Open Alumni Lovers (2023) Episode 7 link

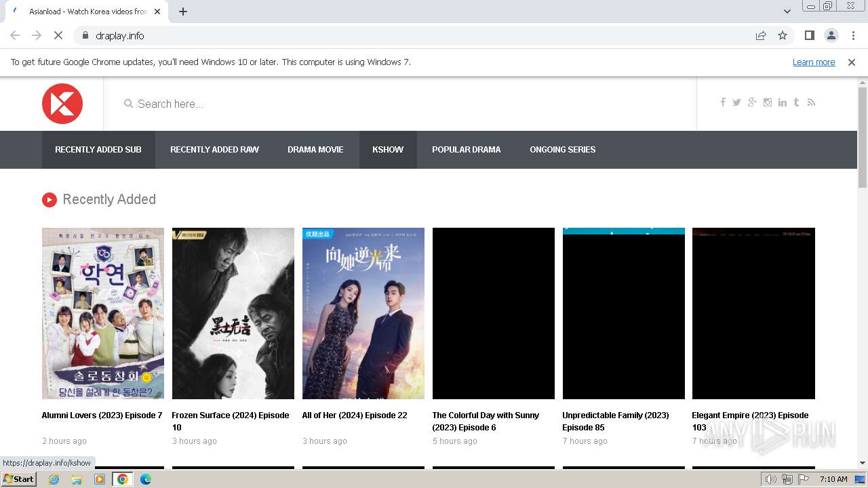102,415
